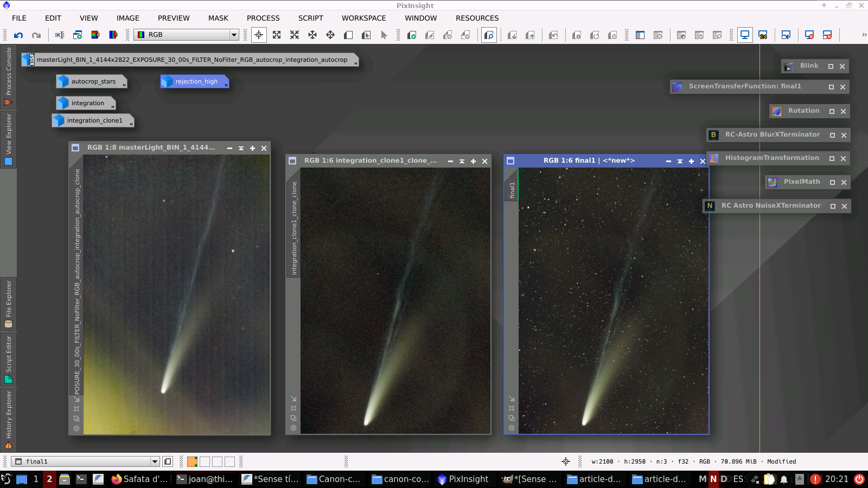This screenshot has height=488, width=868.
Task: Toggle the fullscreen monitor icon in toolbar
Action: pyautogui.click(x=745, y=35)
